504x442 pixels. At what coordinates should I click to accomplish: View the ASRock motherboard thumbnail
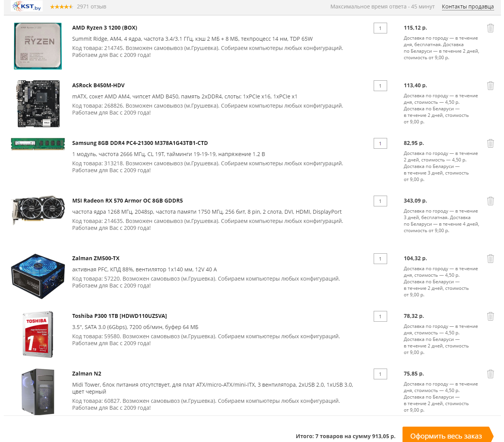click(x=38, y=104)
